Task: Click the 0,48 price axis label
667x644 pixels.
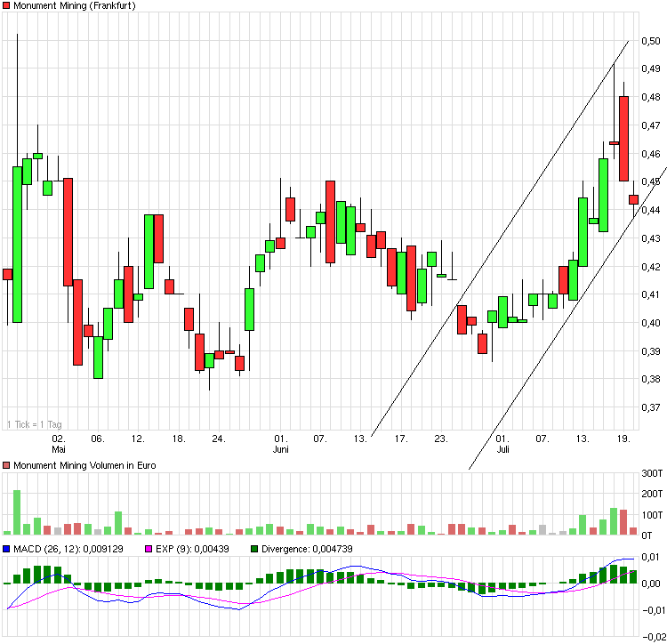Action: pos(651,97)
